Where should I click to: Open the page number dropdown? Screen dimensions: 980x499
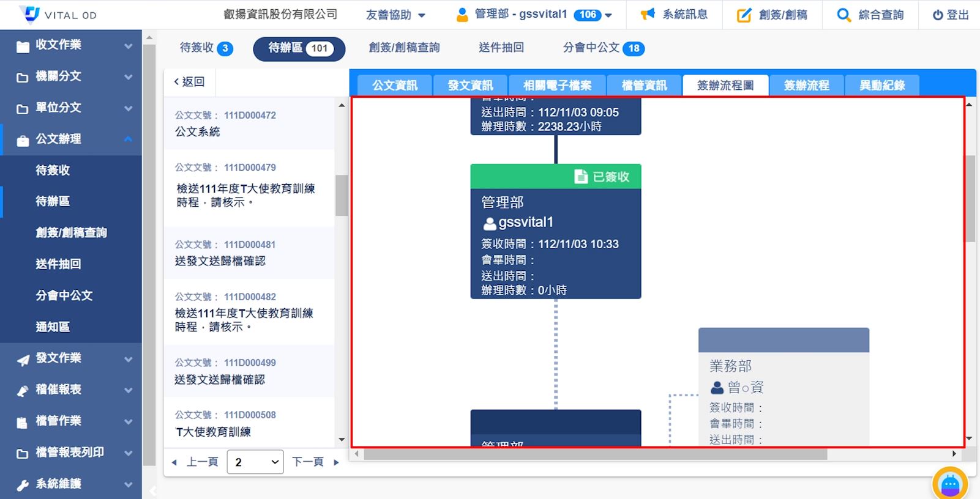click(255, 462)
